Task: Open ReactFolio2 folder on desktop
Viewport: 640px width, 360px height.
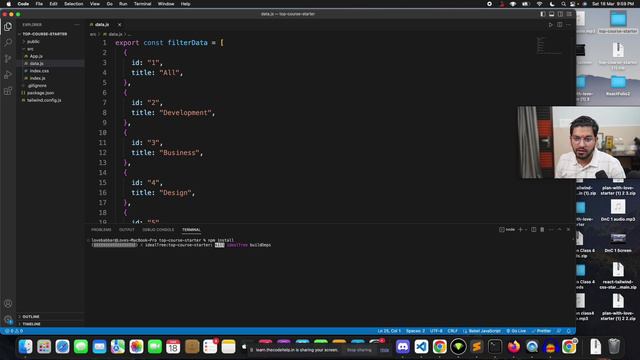Action: pyautogui.click(x=618, y=86)
